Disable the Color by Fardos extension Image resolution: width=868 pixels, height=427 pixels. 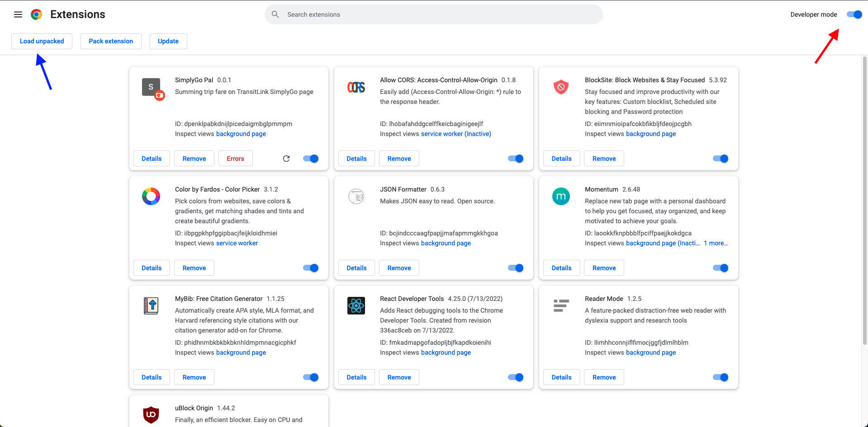point(311,268)
